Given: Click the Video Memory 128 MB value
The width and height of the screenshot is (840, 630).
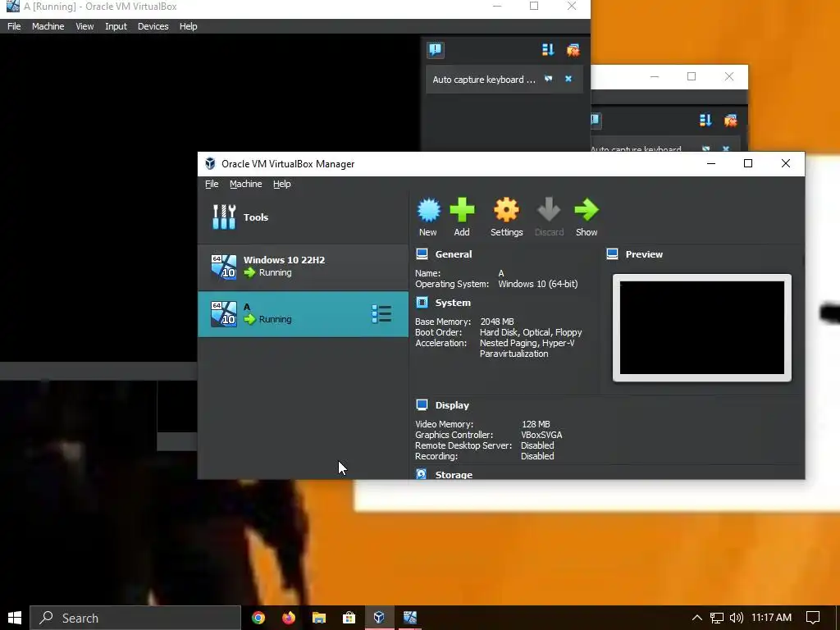Looking at the screenshot, I should coord(536,424).
